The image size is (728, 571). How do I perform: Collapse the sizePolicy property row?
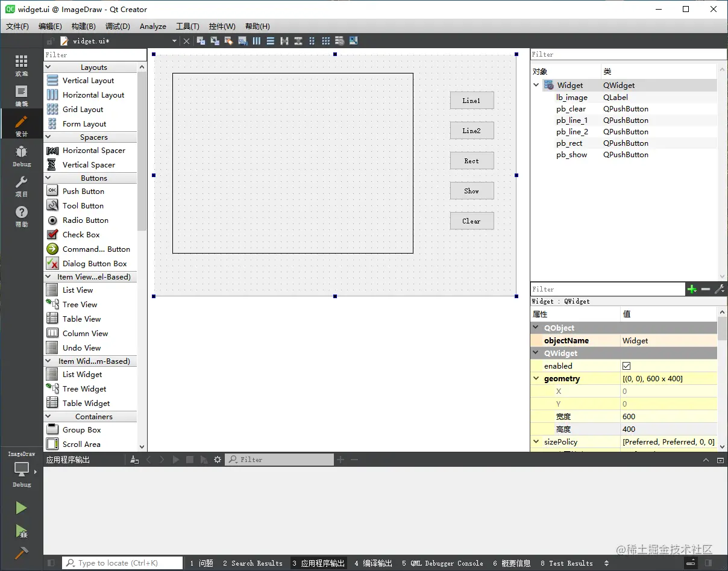536,442
